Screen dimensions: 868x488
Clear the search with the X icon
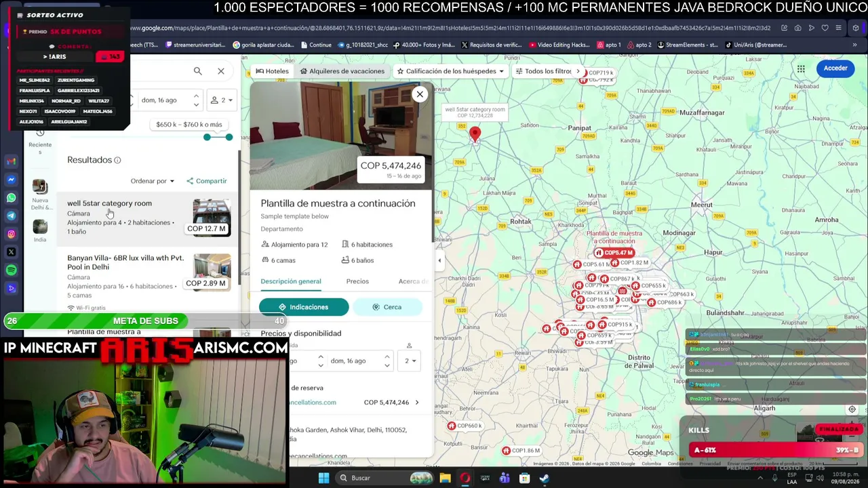click(x=221, y=71)
